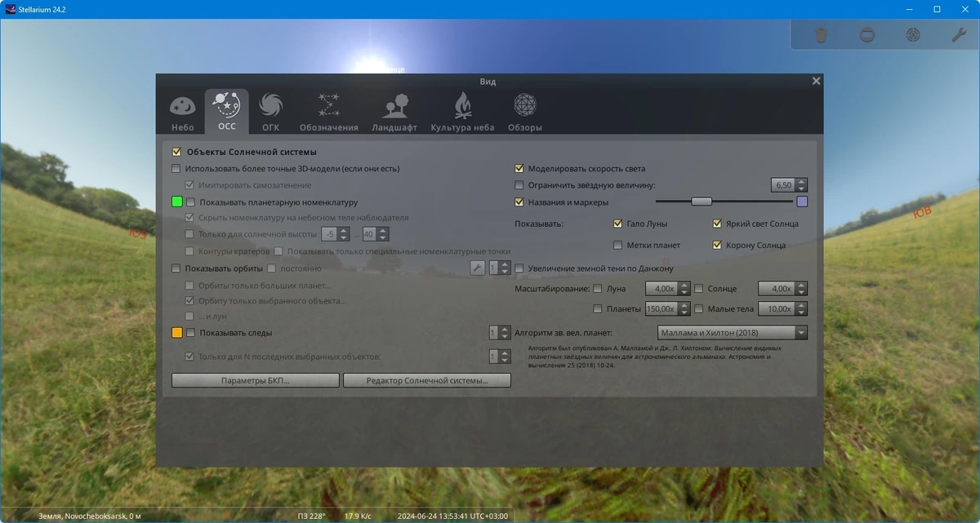Go to the Обзоры surveys tab
Image resolution: width=980 pixels, height=523 pixels.
[524, 112]
